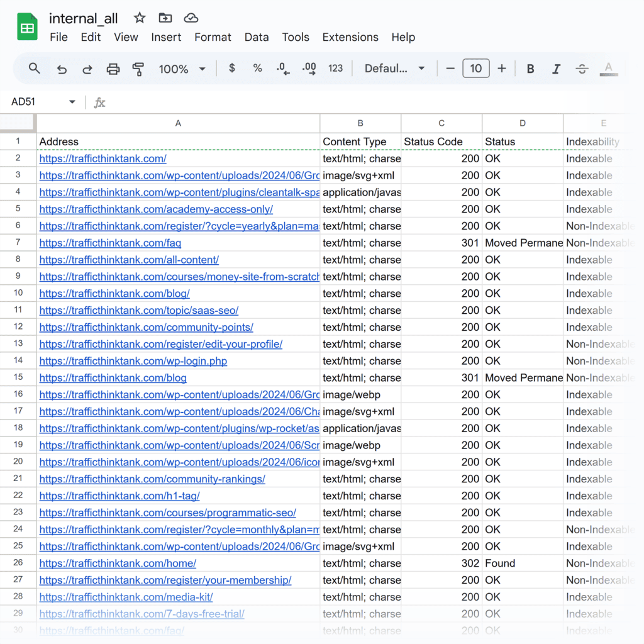Image resolution: width=644 pixels, height=644 pixels.
Task: Open the name box dropdown
Action: 72,101
